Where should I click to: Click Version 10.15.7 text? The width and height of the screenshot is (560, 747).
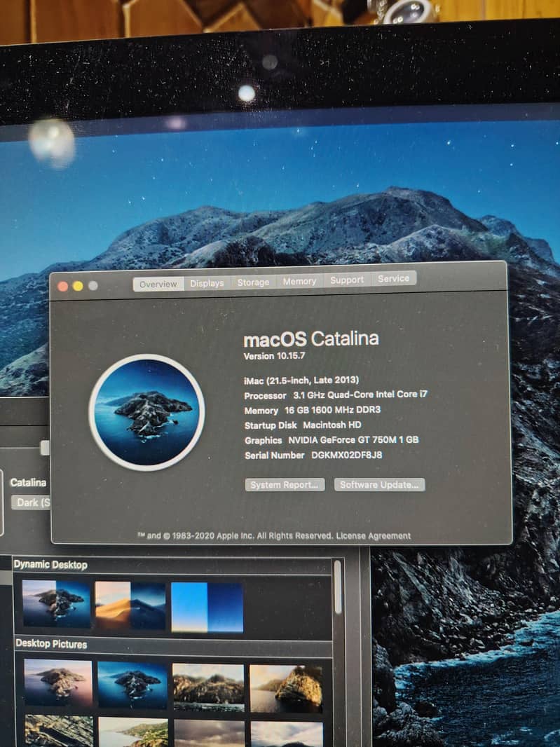point(274,356)
